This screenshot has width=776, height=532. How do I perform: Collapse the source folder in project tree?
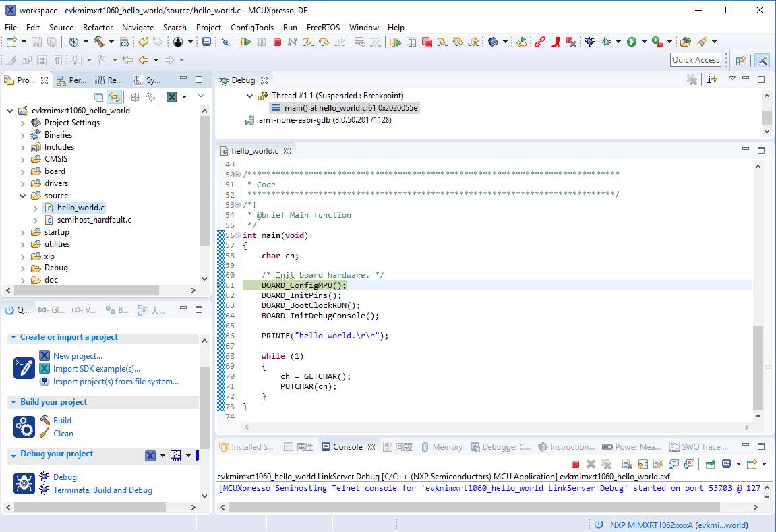pos(23,196)
